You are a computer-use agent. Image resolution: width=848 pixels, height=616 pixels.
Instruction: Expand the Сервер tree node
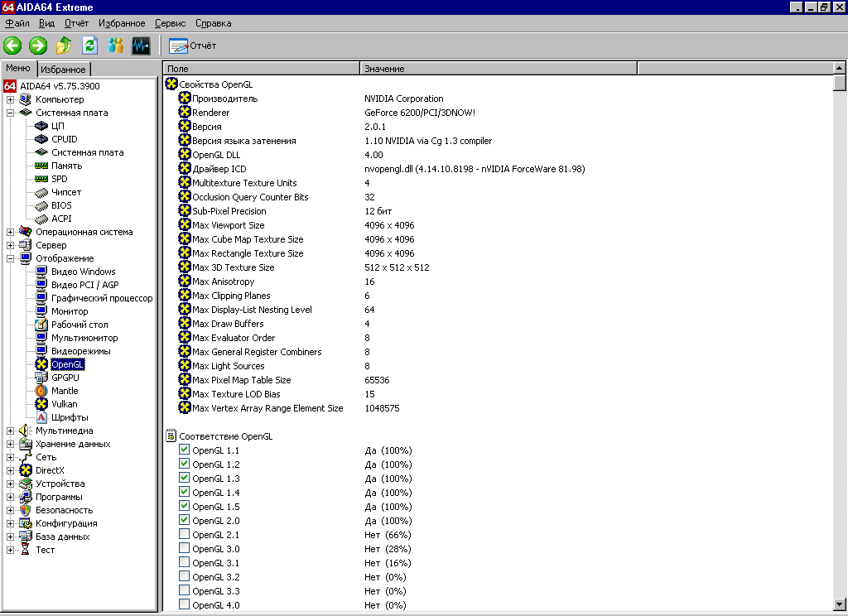10,246
